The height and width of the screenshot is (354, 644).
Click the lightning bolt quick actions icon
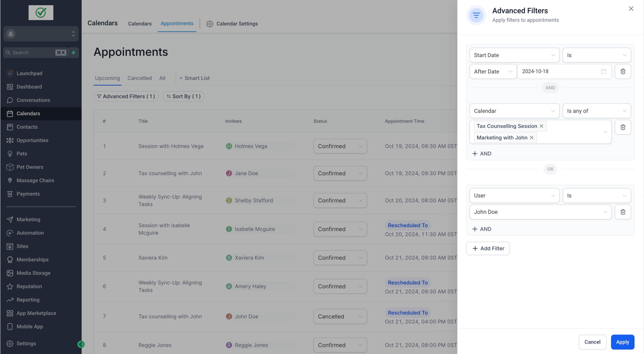(73, 53)
